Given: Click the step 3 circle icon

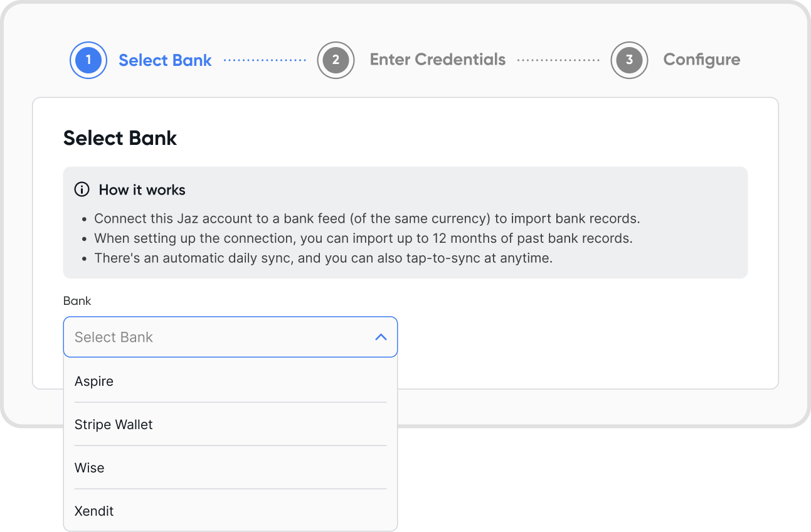Looking at the screenshot, I should 629,60.
